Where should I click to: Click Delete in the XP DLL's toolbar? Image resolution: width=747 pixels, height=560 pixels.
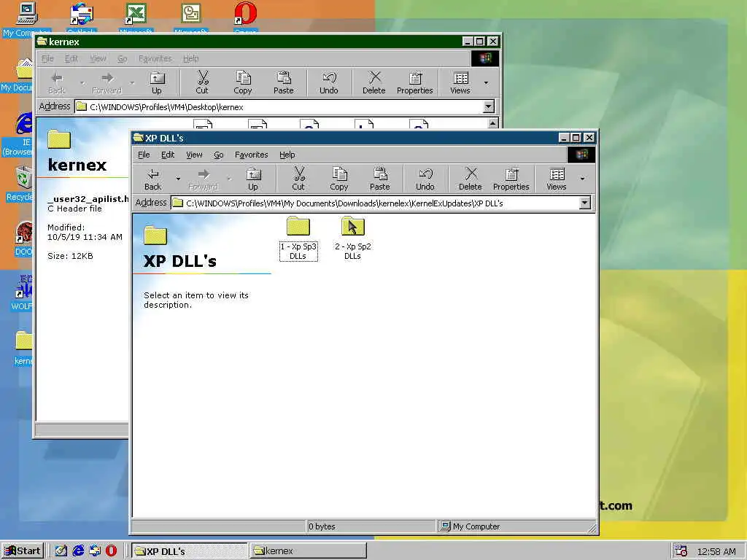pos(471,179)
